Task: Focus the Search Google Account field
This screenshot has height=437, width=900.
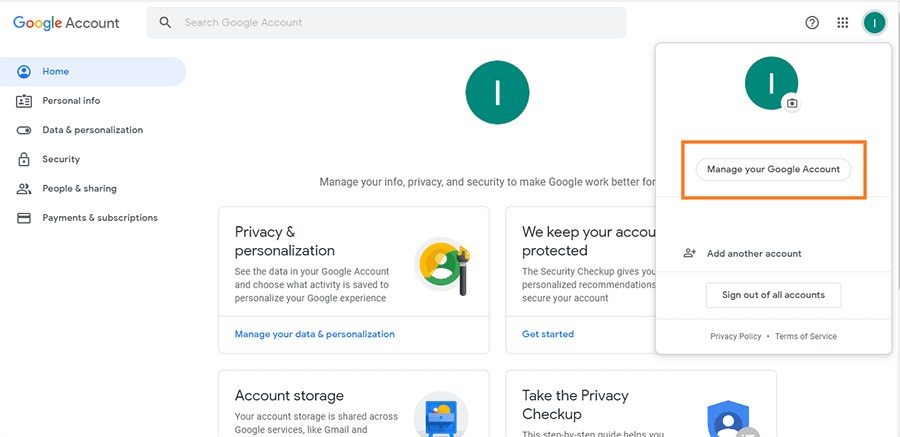Action: (386, 23)
